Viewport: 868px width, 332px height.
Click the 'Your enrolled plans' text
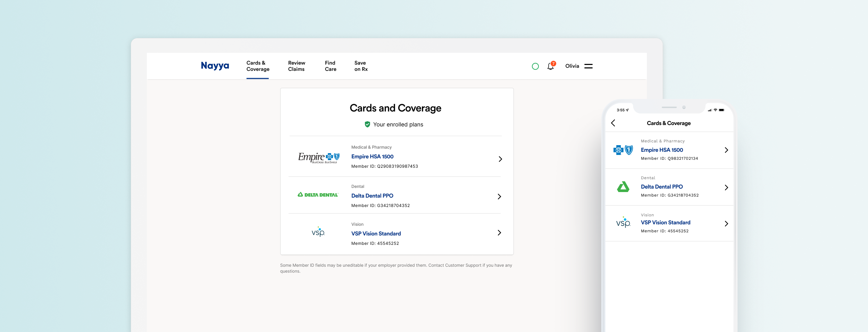pyautogui.click(x=398, y=124)
